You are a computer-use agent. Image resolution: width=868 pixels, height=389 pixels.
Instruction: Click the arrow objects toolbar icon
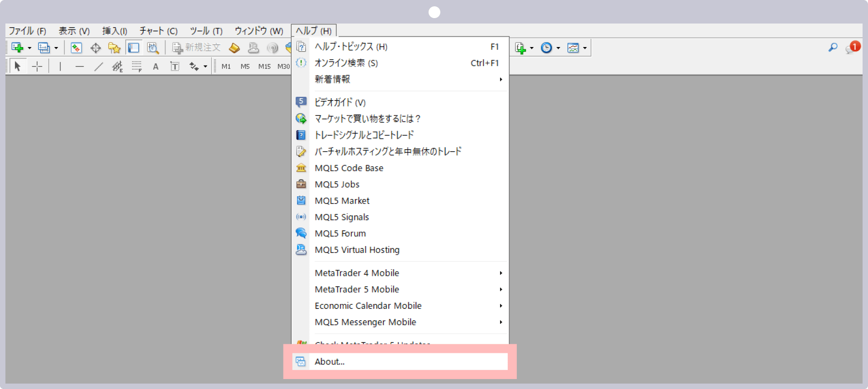194,66
